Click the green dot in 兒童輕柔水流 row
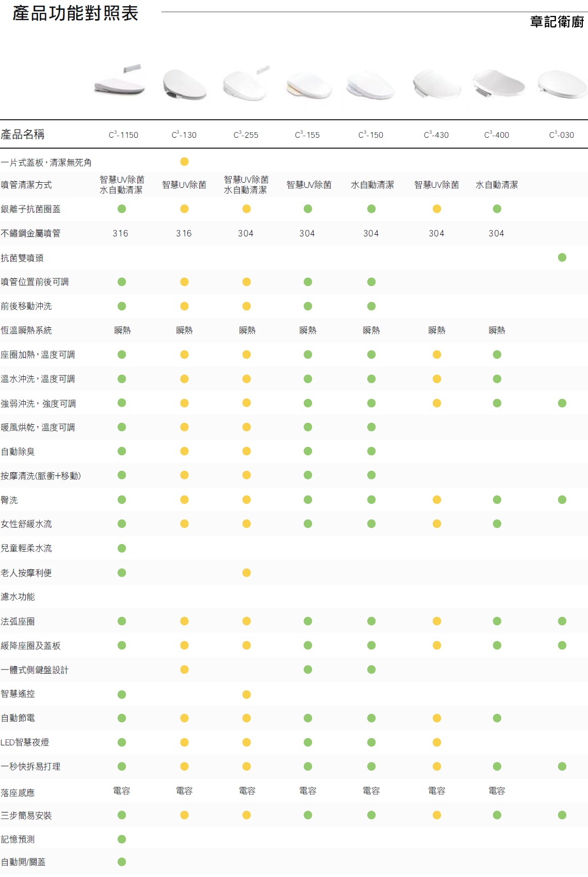This screenshot has height=877, width=588. [x=122, y=548]
